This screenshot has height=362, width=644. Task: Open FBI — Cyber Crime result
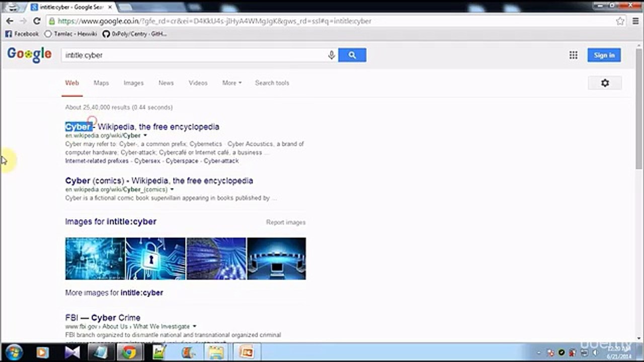103,318
